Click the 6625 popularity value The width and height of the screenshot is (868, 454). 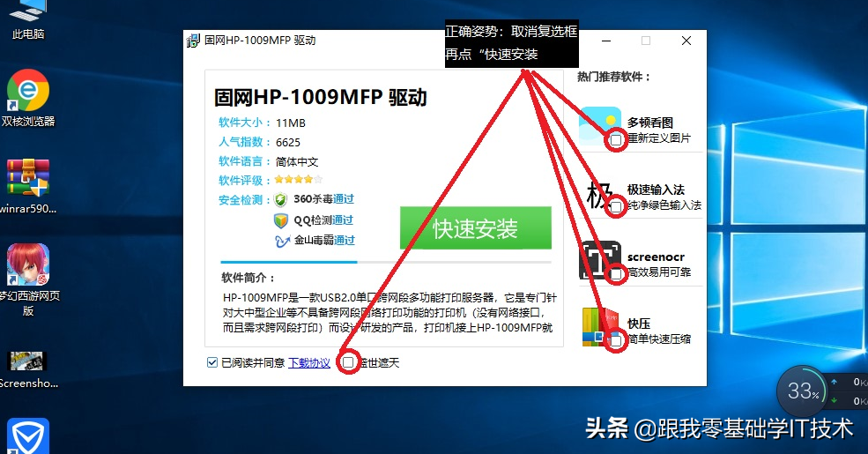click(x=288, y=142)
